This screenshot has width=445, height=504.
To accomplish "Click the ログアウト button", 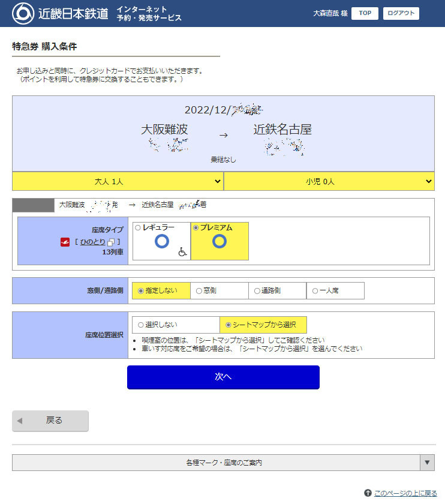I will 401,13.
